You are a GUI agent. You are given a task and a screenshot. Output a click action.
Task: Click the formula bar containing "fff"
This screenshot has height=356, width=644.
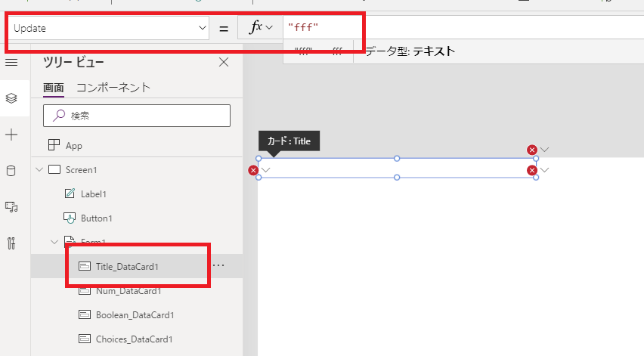pyautogui.click(x=463, y=27)
